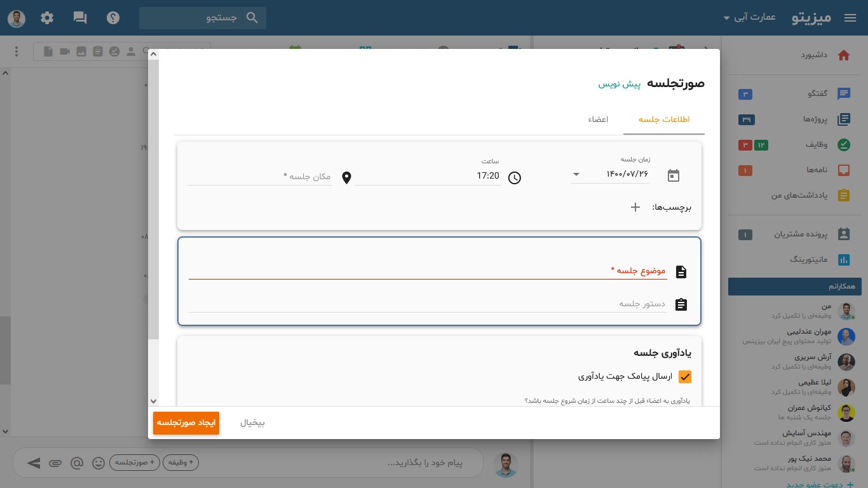Click the checkmark tasks icon in chat toolbar
The height and width of the screenshot is (488, 868).
[114, 52]
